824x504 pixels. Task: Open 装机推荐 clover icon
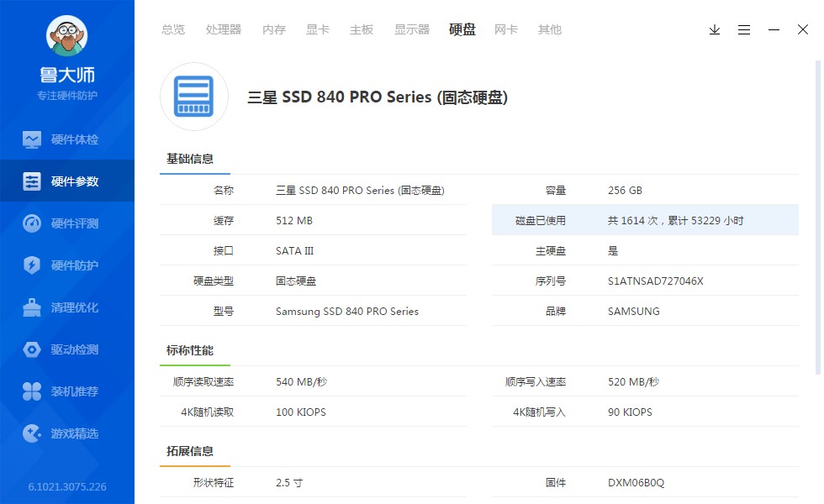coord(32,391)
